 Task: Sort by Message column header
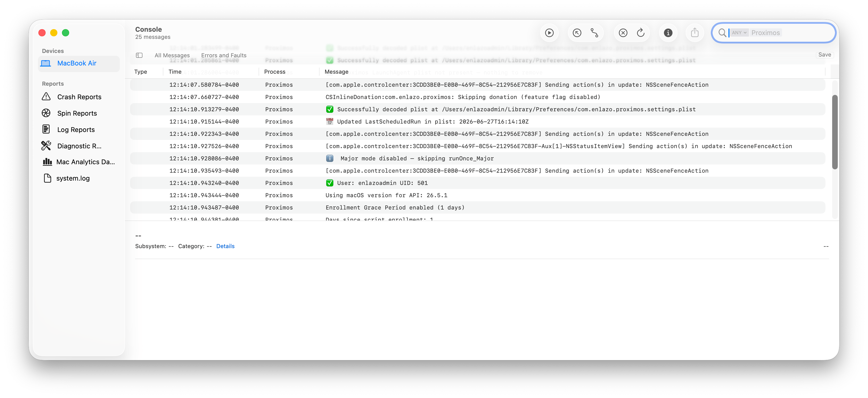click(336, 72)
